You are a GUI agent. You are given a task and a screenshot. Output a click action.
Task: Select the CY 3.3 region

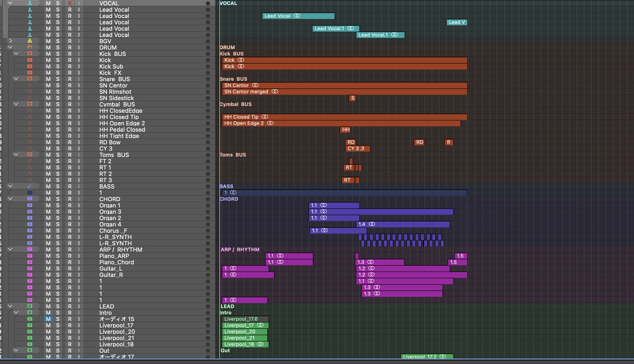[357, 148]
